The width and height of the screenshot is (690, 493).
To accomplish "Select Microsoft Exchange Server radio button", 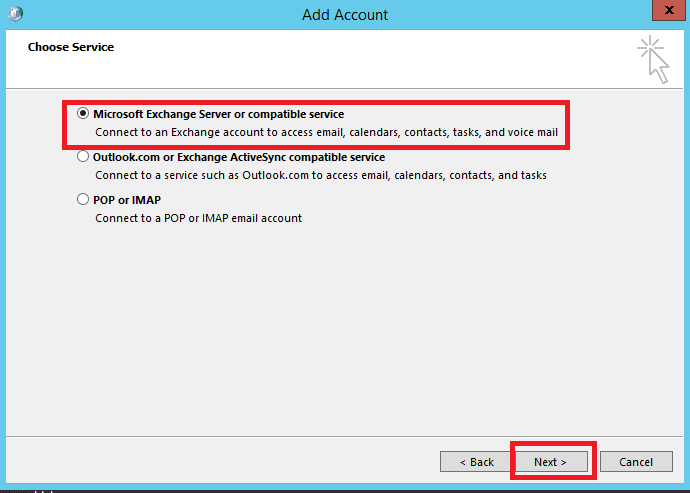I will [83, 114].
